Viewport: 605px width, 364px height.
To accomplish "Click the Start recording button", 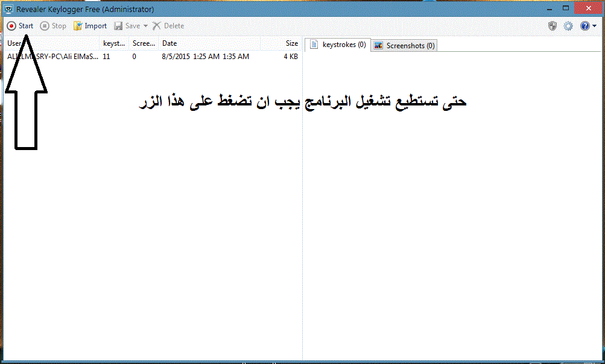I will 20,26.
